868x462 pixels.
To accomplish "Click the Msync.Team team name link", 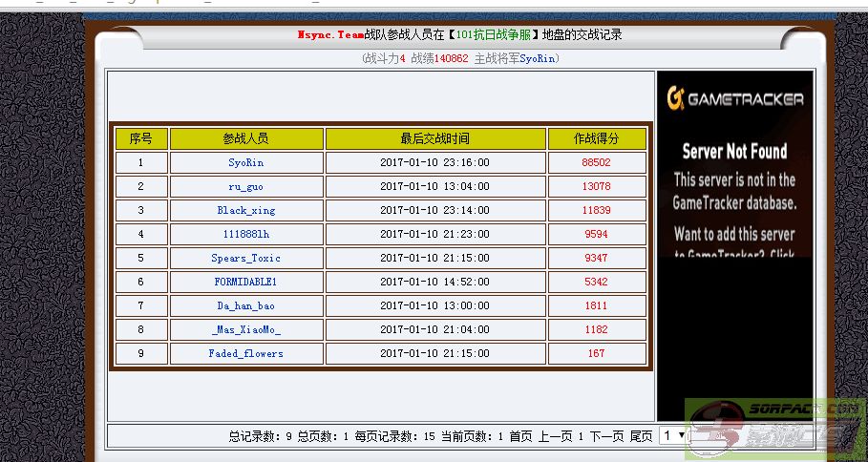I will pos(330,34).
